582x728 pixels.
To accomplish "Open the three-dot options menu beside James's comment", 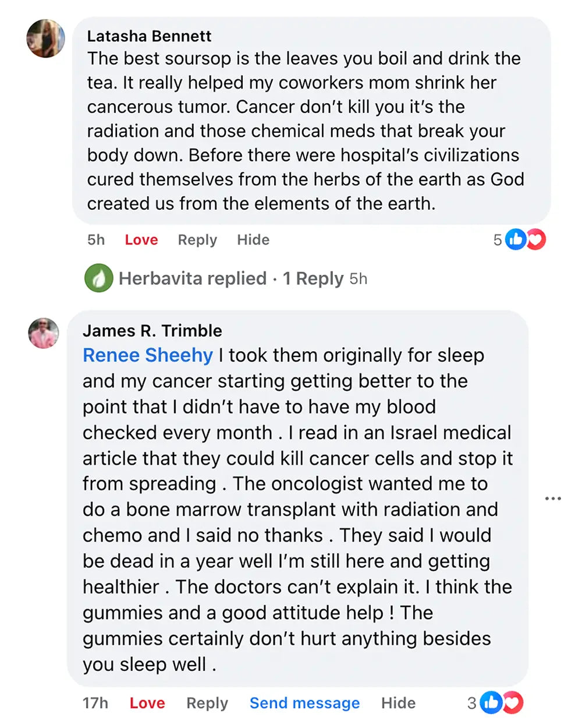I will (553, 499).
